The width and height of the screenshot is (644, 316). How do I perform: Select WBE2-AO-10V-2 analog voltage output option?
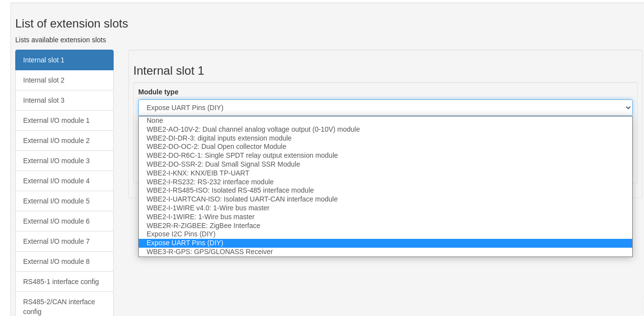[x=385, y=129]
